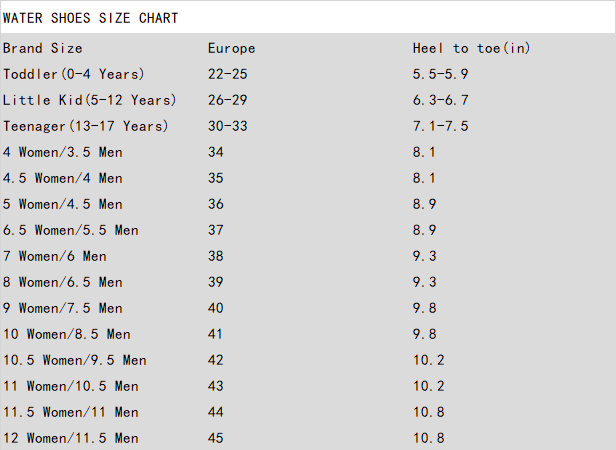Viewport: 616px width, 450px height.
Task: Click the WATER SHOES SIZE CHART title
Action: click(91, 18)
